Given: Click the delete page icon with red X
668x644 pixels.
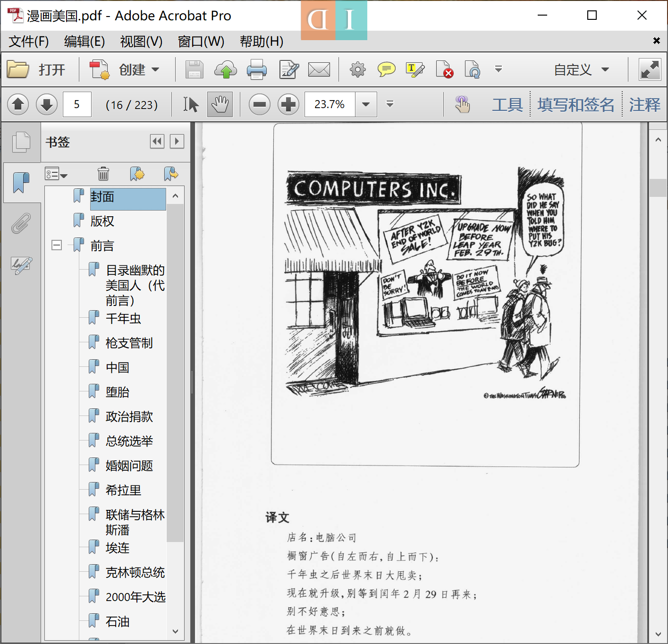Looking at the screenshot, I should (x=445, y=70).
